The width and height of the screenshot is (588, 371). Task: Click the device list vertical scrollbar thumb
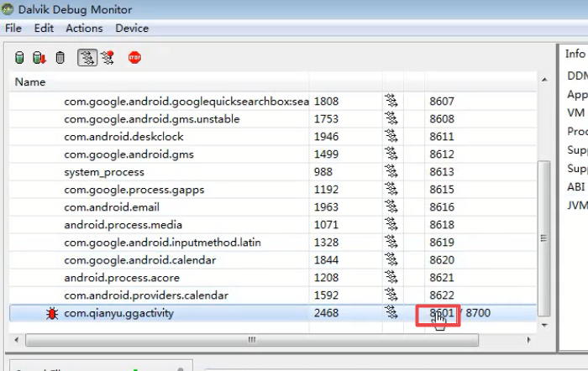coord(543,238)
